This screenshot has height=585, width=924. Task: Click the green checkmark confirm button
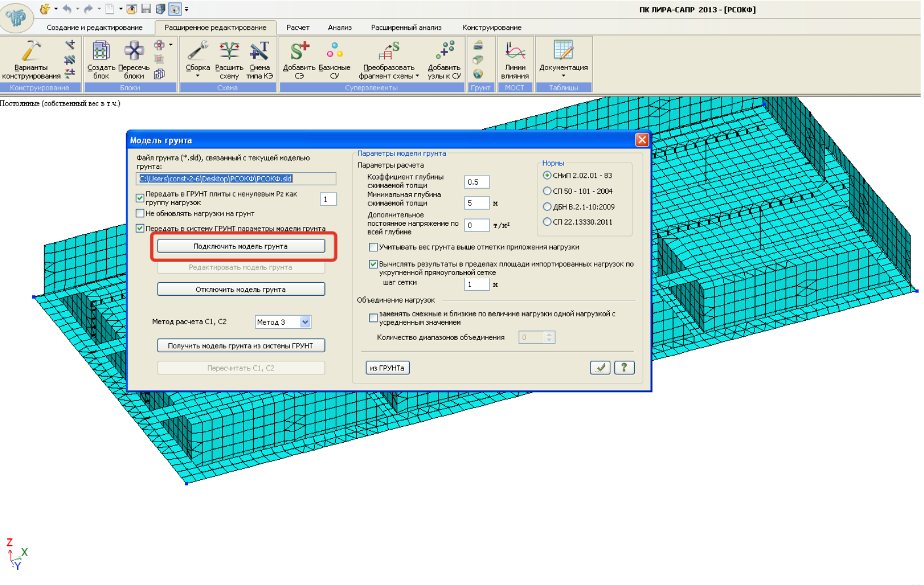click(x=600, y=368)
